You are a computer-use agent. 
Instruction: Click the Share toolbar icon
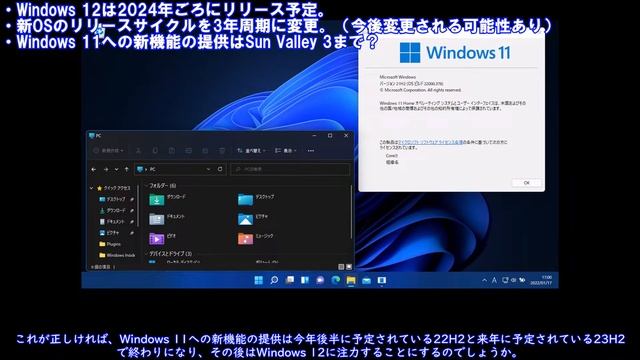pos(205,151)
